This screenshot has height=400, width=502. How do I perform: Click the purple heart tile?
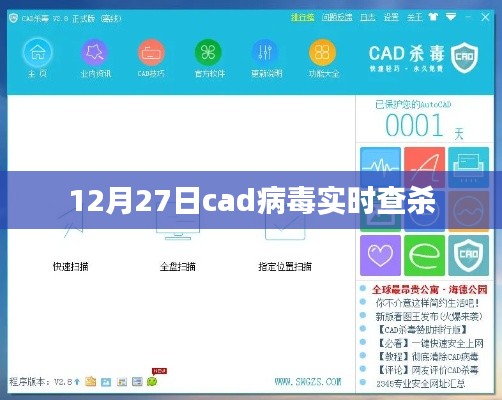click(x=380, y=255)
